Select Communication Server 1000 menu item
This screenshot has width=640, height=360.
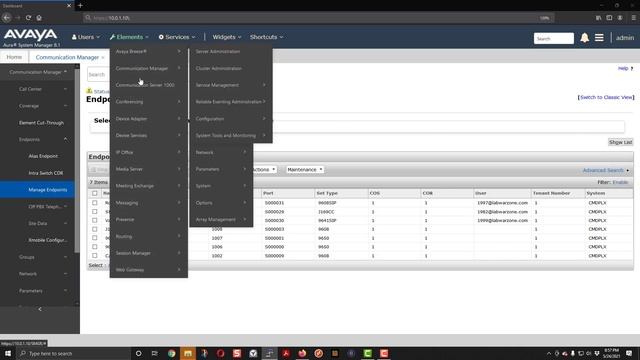149,85
